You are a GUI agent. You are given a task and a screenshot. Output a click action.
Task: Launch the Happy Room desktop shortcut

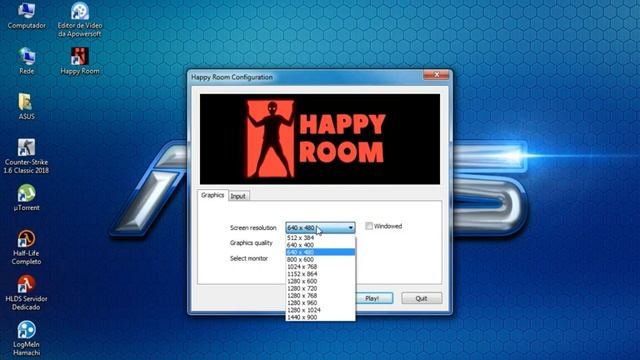tap(80, 61)
